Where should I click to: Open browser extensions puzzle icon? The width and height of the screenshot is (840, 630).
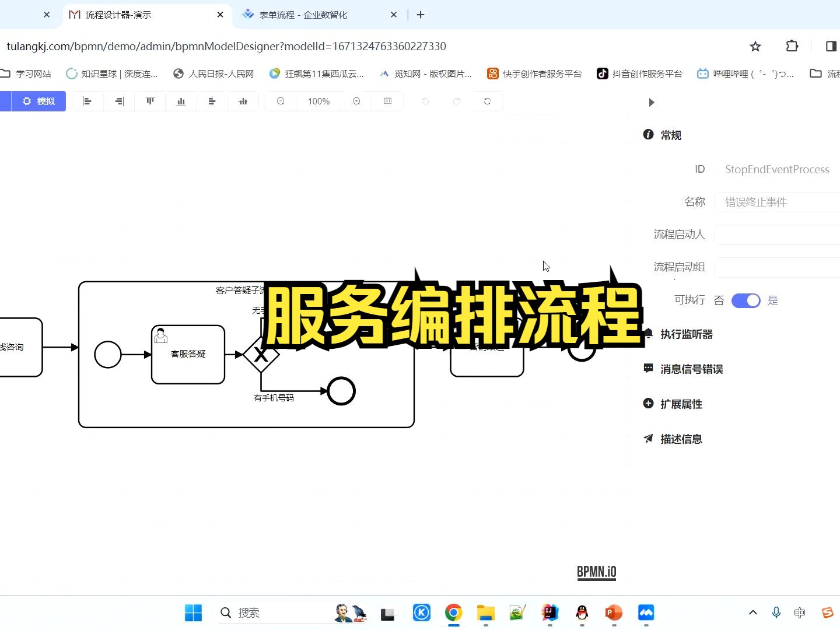tap(792, 46)
